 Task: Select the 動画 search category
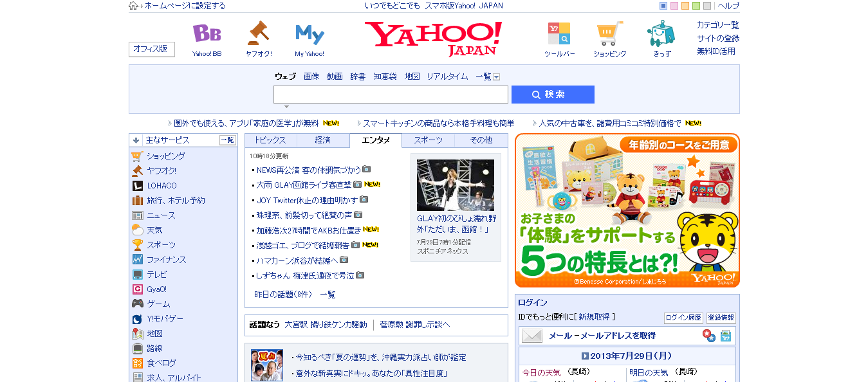pyautogui.click(x=335, y=77)
